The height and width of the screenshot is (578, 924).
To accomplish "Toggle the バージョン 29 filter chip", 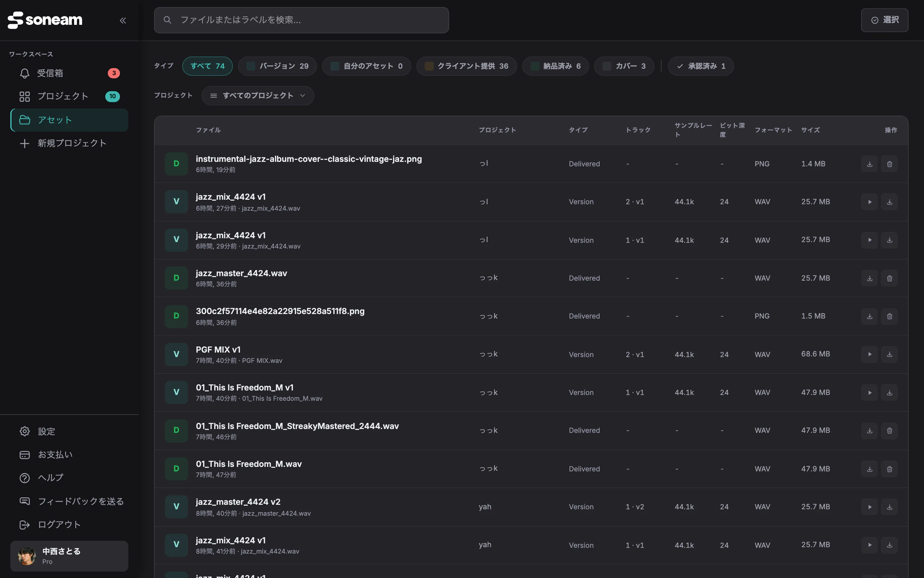I will 277,66.
